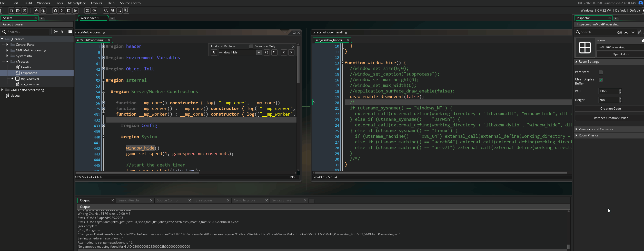Open IDE preferences via the gear icon
Image resolution: width=644 pixels, height=251 pixels.
click(87, 11)
